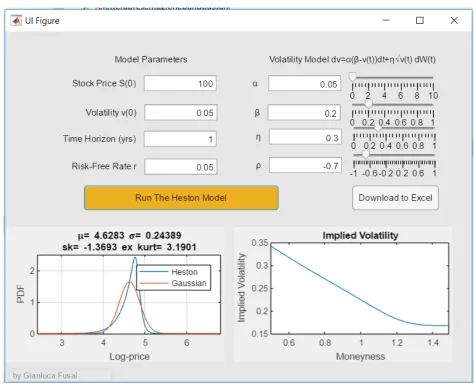Click the sk= -1.3693 ex kurt= 3.1901 text
The width and height of the screenshot is (475, 384).
(129, 247)
